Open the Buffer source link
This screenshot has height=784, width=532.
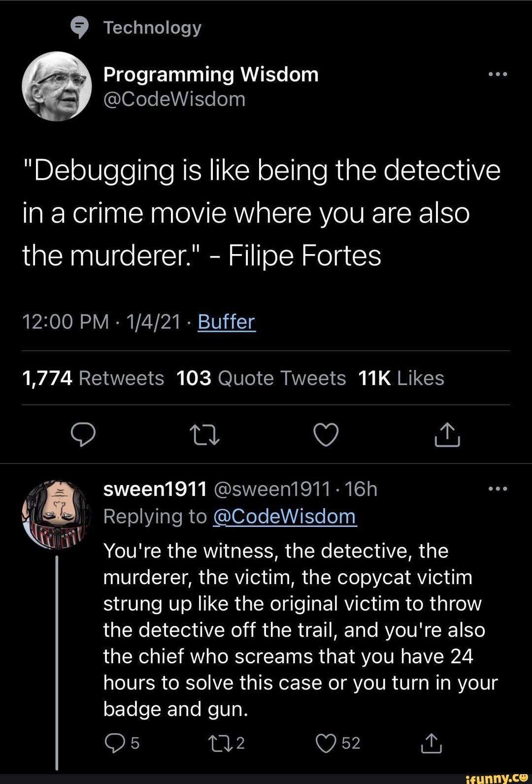pos(227,322)
